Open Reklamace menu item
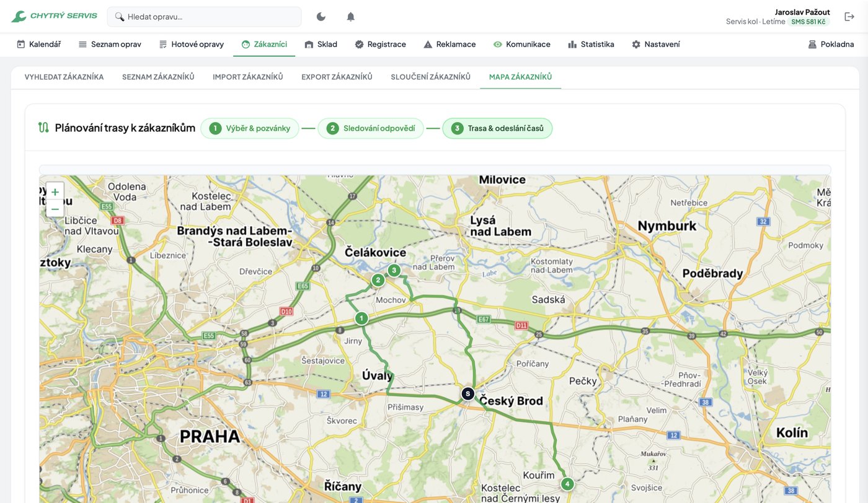This screenshot has height=503, width=868. point(449,44)
